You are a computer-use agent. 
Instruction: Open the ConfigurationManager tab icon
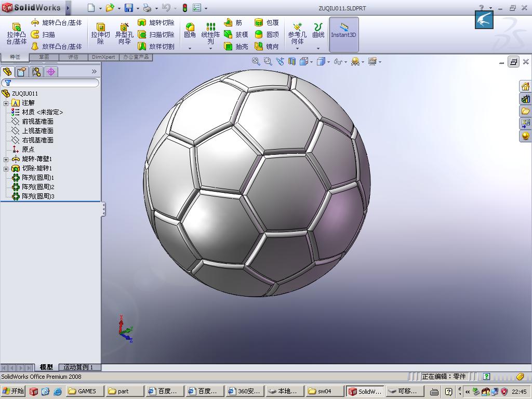pyautogui.click(x=36, y=72)
